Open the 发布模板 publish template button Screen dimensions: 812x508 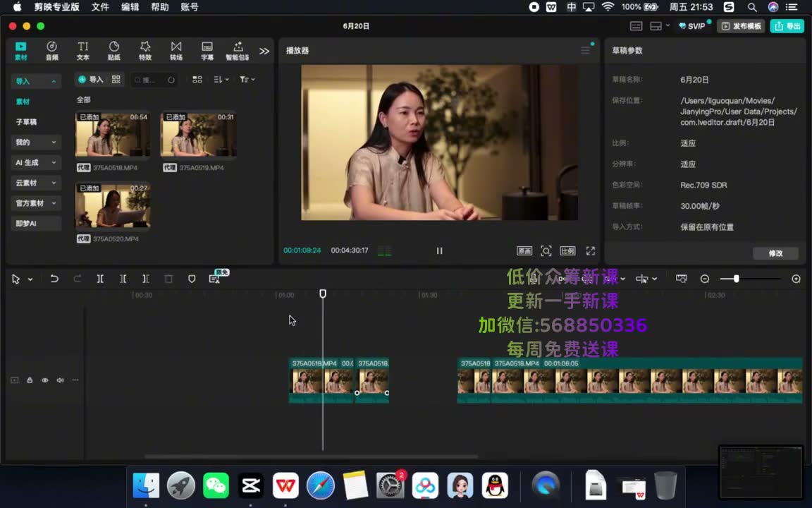tap(741, 26)
